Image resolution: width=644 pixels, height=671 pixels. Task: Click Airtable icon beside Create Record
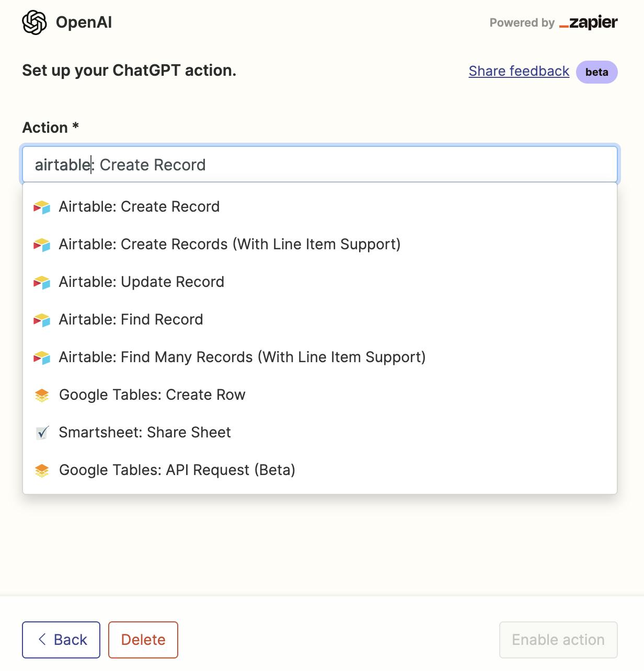pyautogui.click(x=42, y=207)
